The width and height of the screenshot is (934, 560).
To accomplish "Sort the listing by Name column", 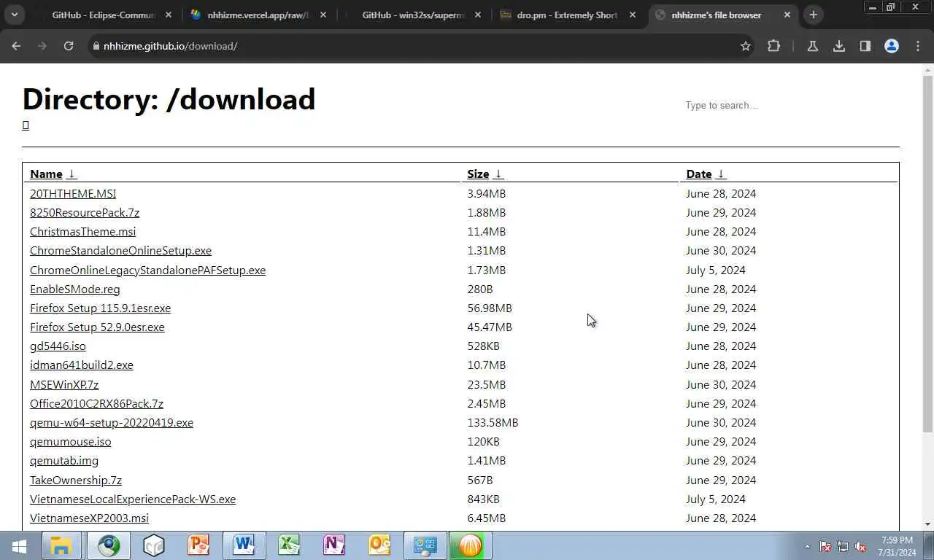I will (x=53, y=174).
